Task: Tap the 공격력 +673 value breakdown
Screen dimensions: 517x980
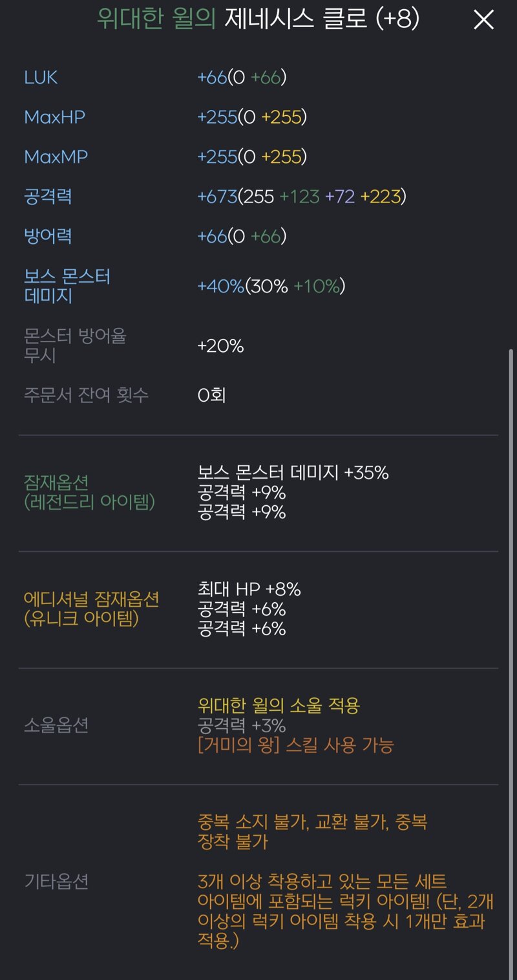Action: pyautogui.click(x=302, y=196)
